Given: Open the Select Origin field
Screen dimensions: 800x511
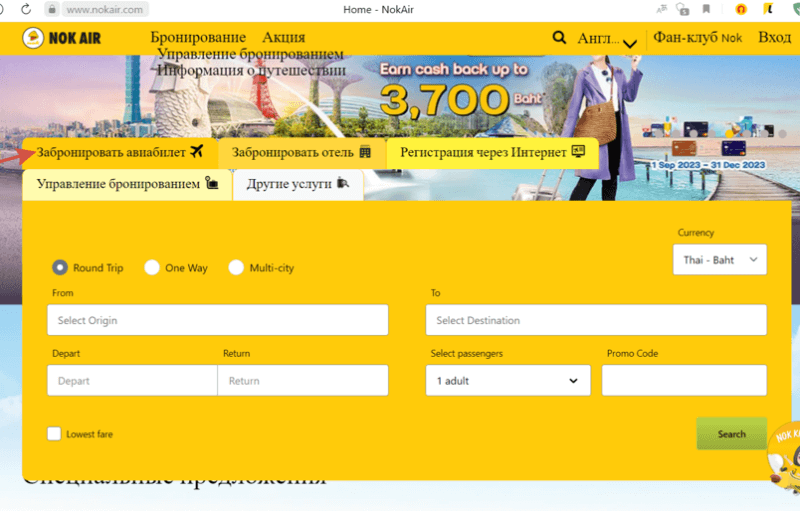Looking at the screenshot, I should click(x=218, y=320).
